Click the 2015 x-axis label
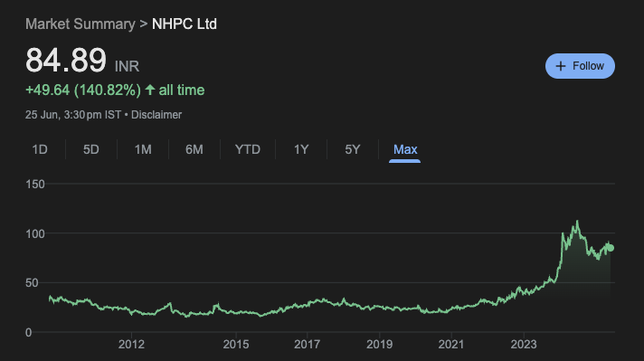This screenshot has height=361, width=644. tap(236, 344)
